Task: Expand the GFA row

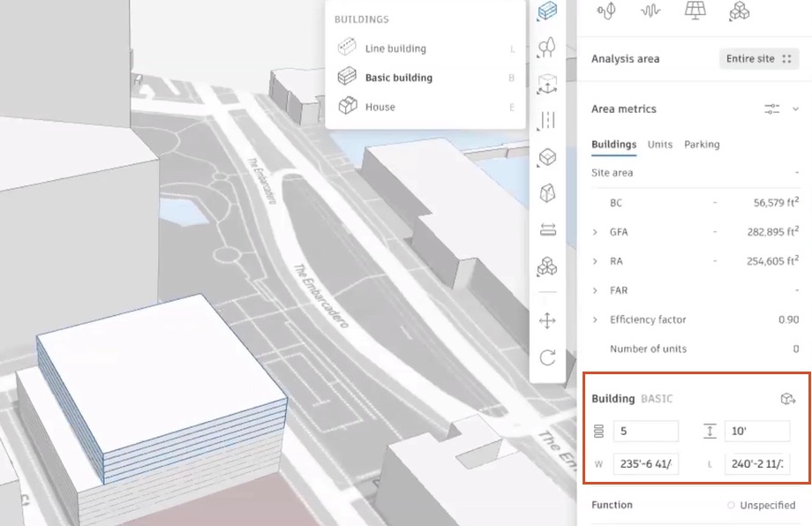Action: coord(595,232)
